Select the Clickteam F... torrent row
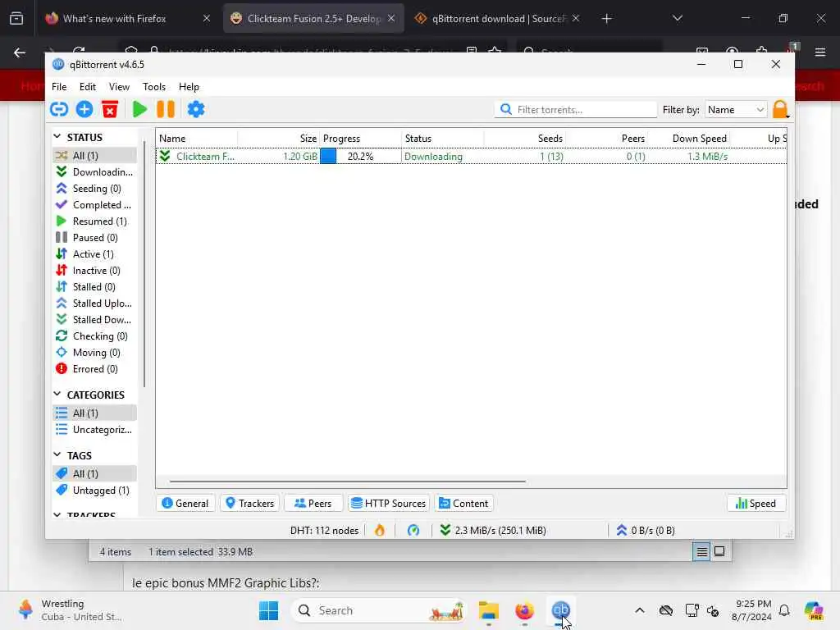The width and height of the screenshot is (840, 630). (x=472, y=157)
